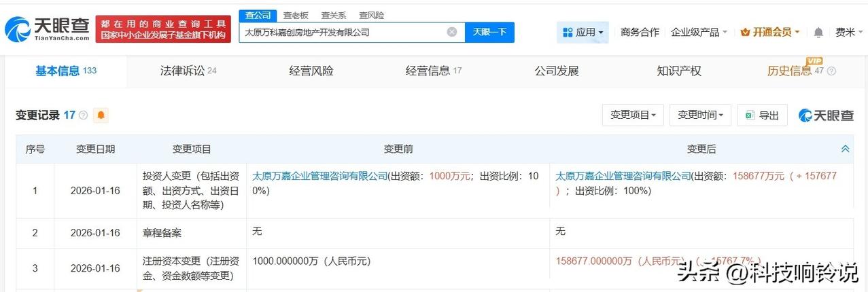This screenshot has width=868, height=292.
Task: Click the 变更后 column header
Action: coord(701,149)
